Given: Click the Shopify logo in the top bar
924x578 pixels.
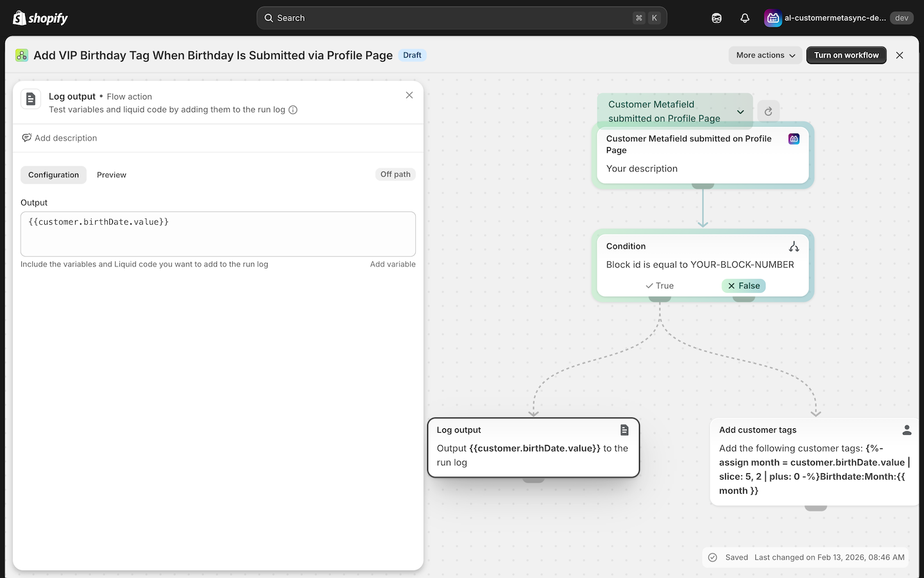Looking at the screenshot, I should (x=40, y=17).
